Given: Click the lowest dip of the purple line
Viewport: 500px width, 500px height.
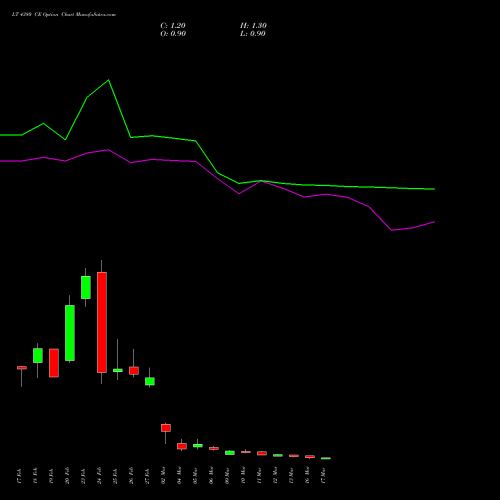Looking at the screenshot, I should (x=391, y=230).
